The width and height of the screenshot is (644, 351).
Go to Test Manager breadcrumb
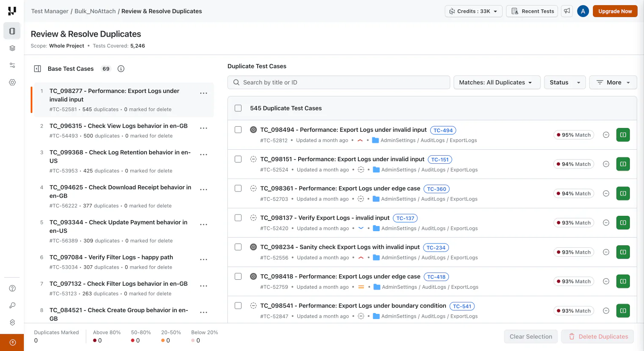50,11
